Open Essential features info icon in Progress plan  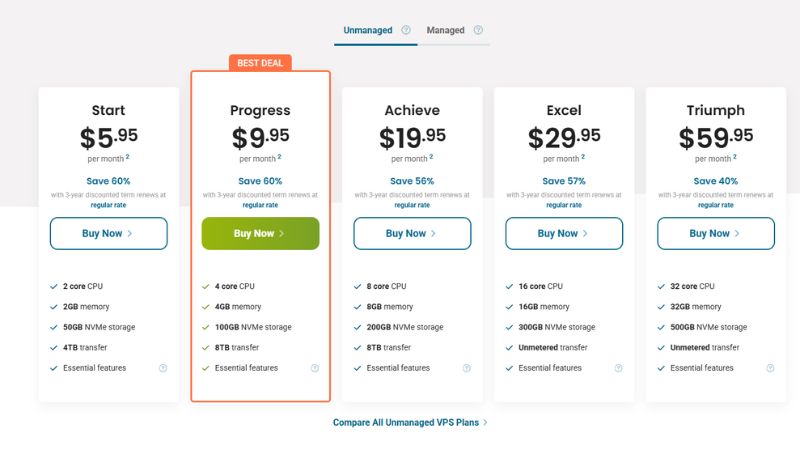(x=314, y=368)
